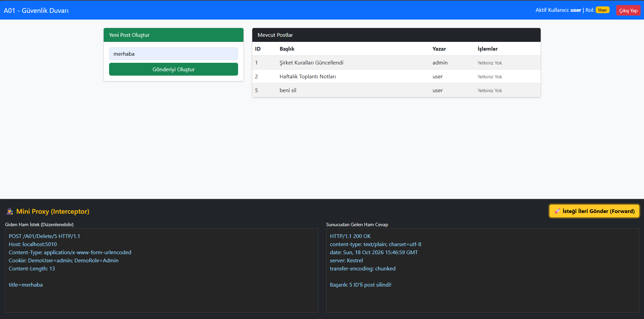This screenshot has width=644, height=319.
Task: Click the A01 - Güvenlik Duvarı title
Action: [x=36, y=10]
